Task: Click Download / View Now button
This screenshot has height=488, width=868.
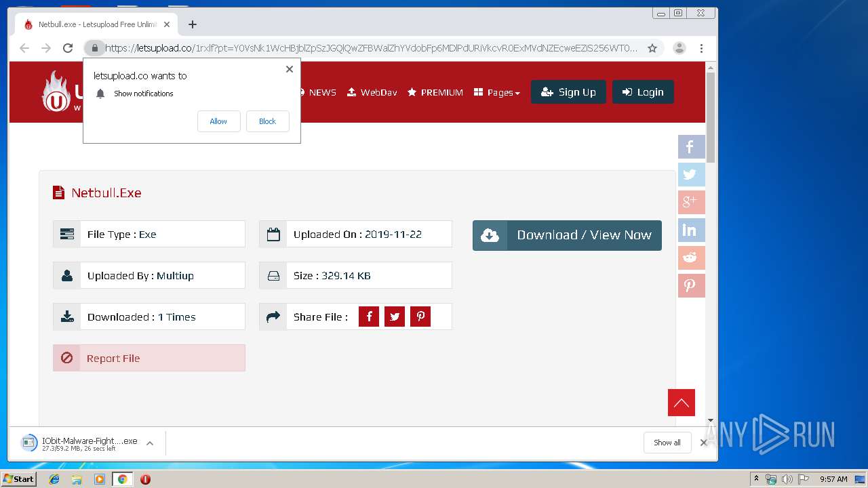Action: 567,235
